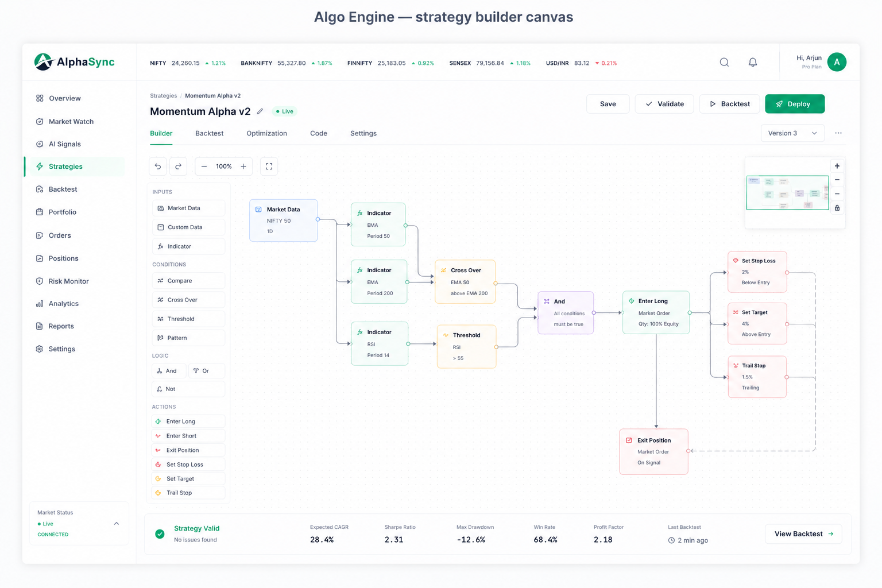
Task: Undo the last canvas action
Action: click(158, 167)
